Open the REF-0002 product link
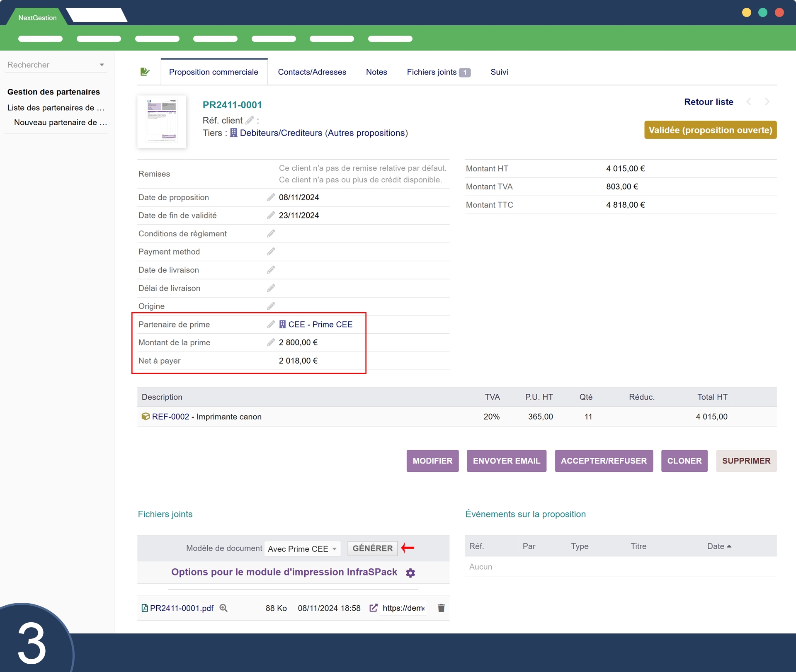The height and width of the screenshot is (672, 796). 170,416
